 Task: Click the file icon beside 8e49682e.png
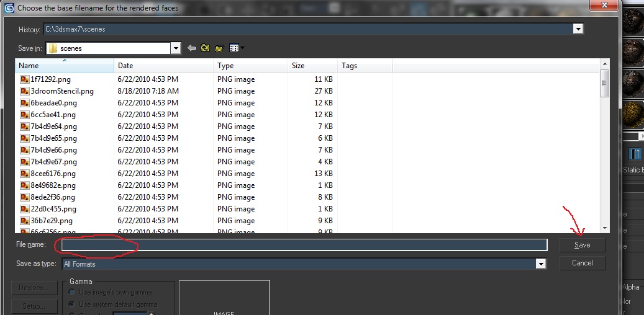click(25, 185)
